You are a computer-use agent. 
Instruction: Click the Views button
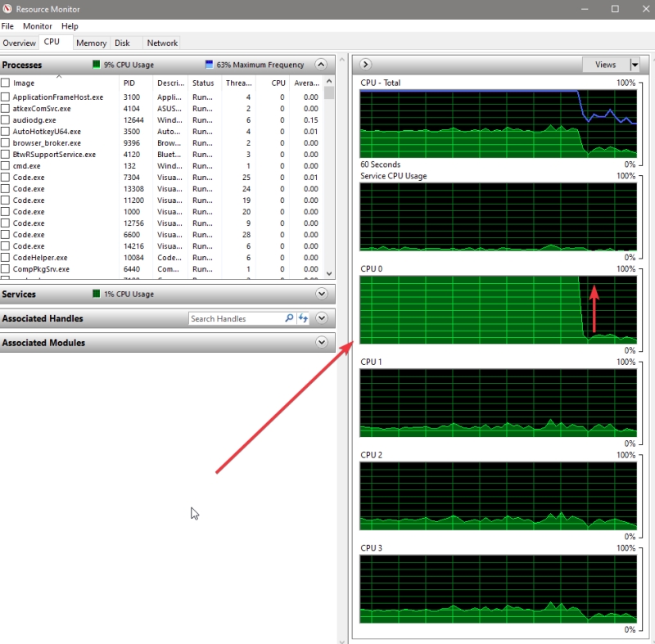click(605, 65)
